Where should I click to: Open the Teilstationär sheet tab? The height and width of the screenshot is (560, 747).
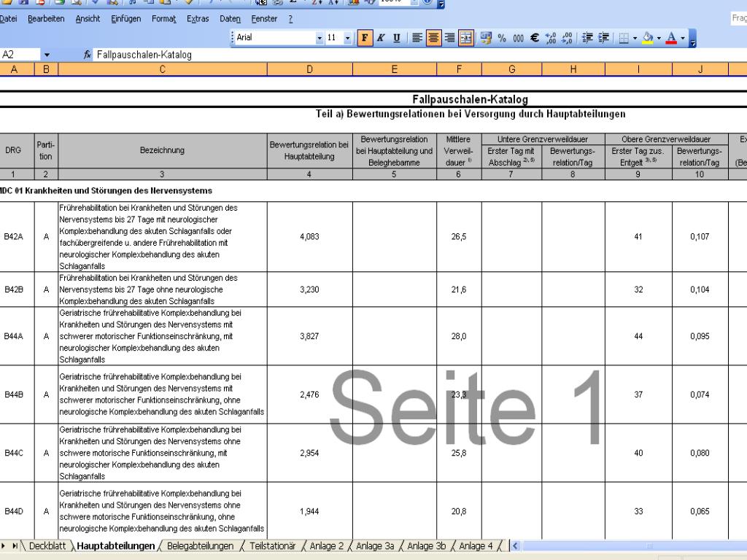tap(273, 545)
